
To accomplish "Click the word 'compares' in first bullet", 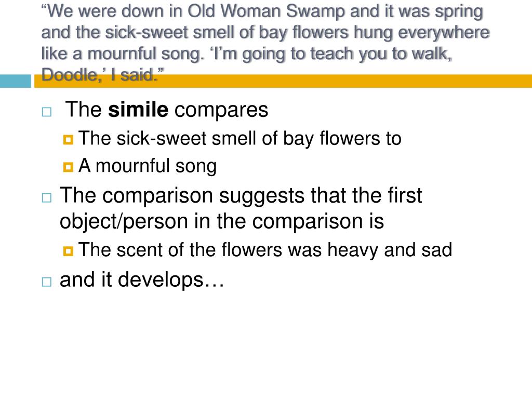I will [221, 110].
